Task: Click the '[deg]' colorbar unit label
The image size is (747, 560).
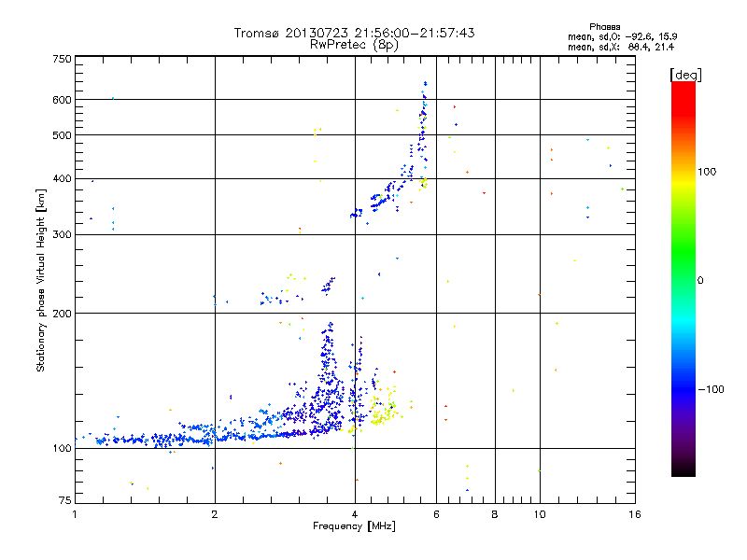Action: (x=685, y=75)
